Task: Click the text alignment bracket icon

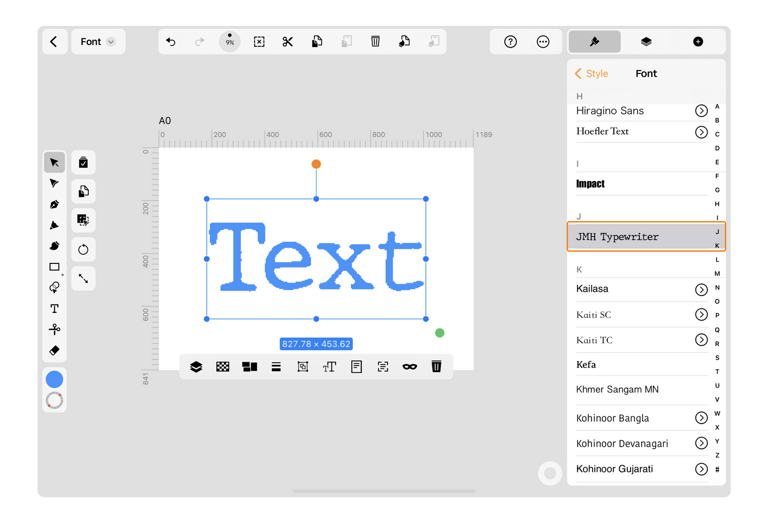Action: (x=383, y=366)
